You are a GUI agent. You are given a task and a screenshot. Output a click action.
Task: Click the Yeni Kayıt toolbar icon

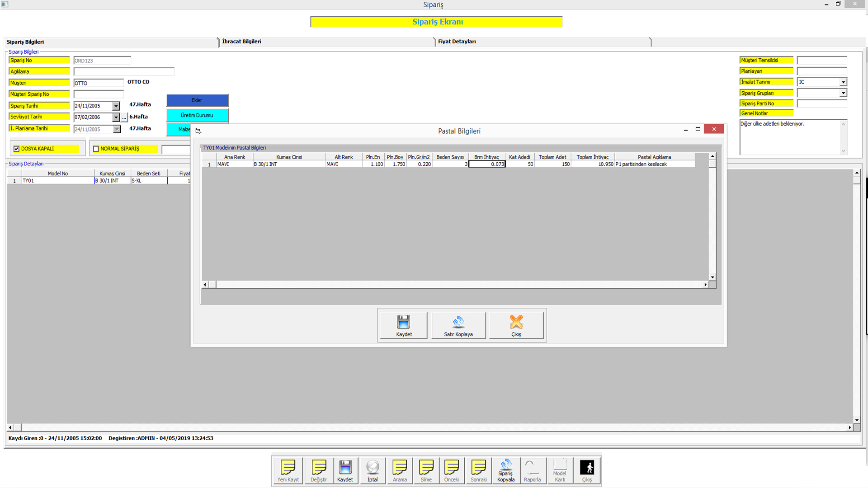point(288,467)
